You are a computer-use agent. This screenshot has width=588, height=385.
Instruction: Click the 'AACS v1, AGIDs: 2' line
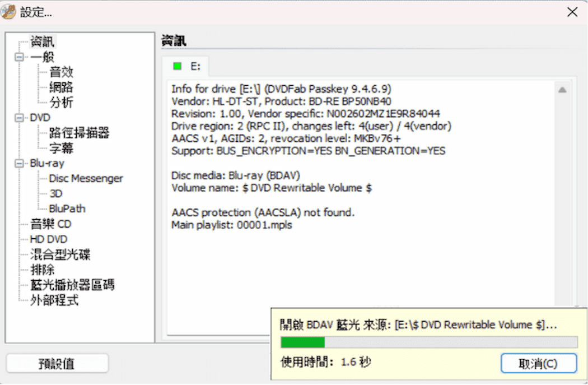tap(286, 138)
